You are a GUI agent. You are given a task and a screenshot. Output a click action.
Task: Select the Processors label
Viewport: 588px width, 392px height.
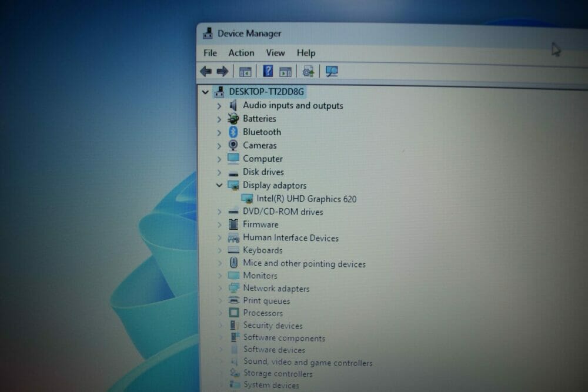[x=263, y=313]
